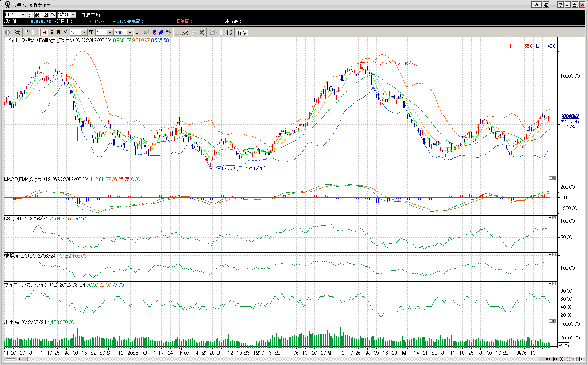The image size is (588, 365).
Task: Click the binoculars stock search icon
Action: coord(38,15)
